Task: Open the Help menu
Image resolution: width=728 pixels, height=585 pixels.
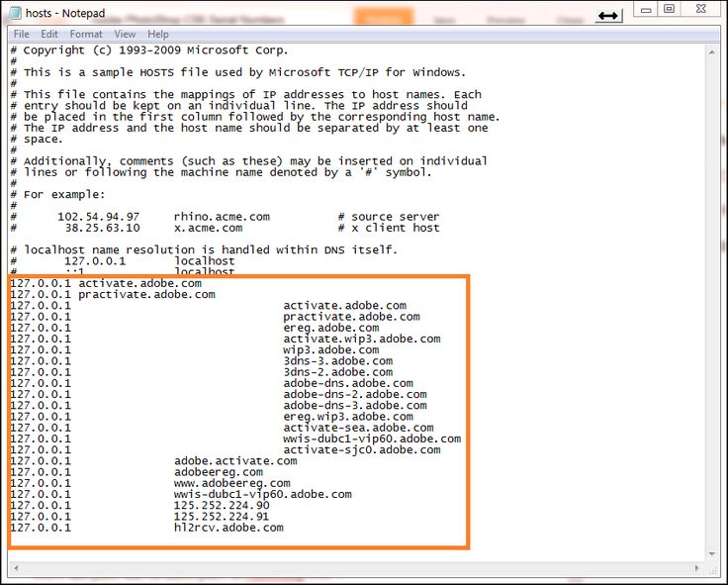Action: tap(158, 35)
